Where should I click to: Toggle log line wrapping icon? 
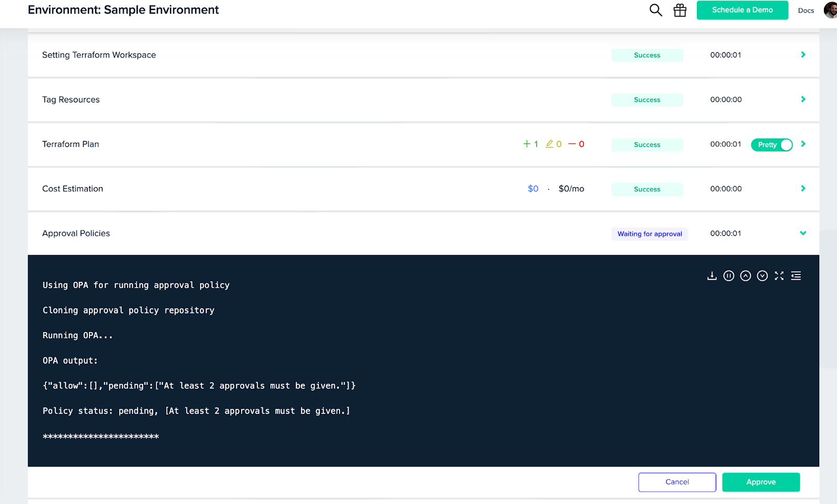pyautogui.click(x=796, y=276)
